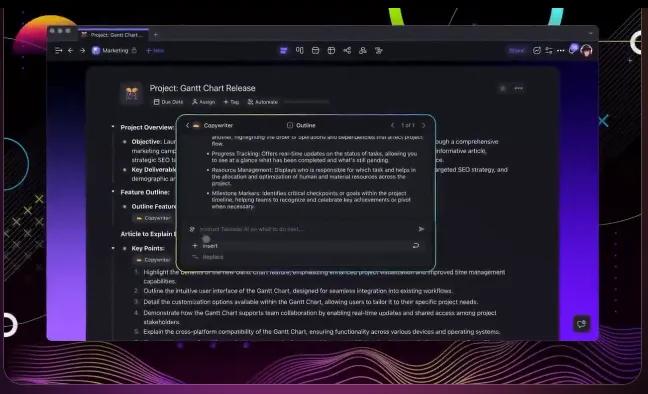The width and height of the screenshot is (648, 394).
Task: Star the project as favorite
Action: [503, 88]
